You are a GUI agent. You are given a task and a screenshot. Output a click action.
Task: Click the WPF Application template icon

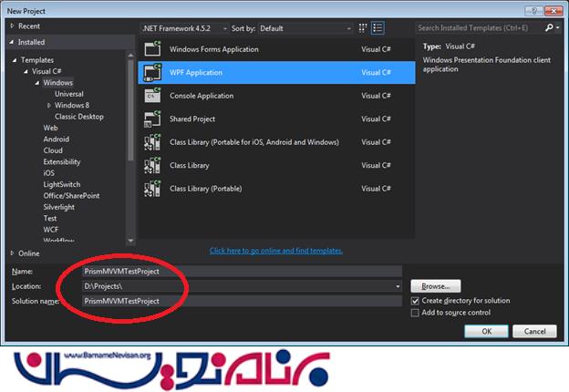[x=152, y=72]
